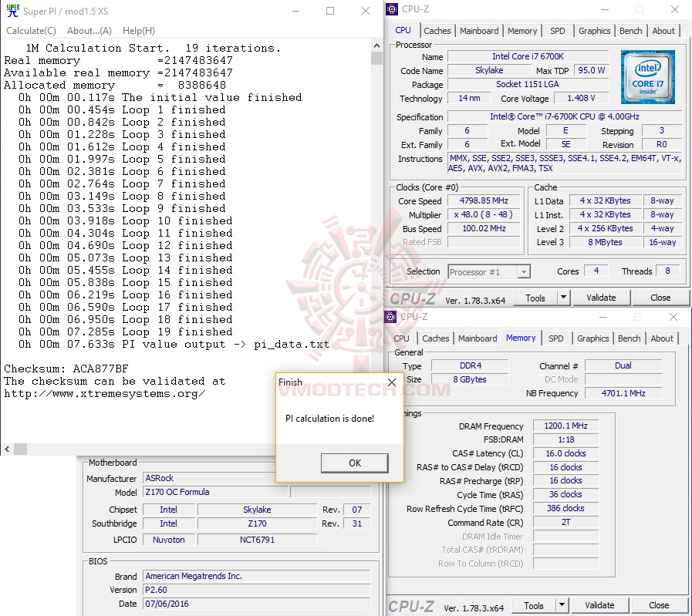The height and width of the screenshot is (616, 692).
Task: Click the BIOS version P2.60 field
Action: pos(256,590)
